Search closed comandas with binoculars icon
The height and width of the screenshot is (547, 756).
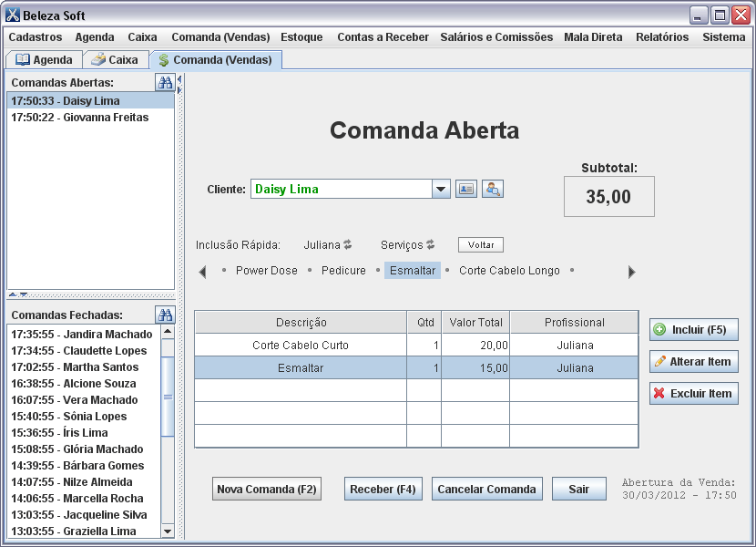click(165, 315)
